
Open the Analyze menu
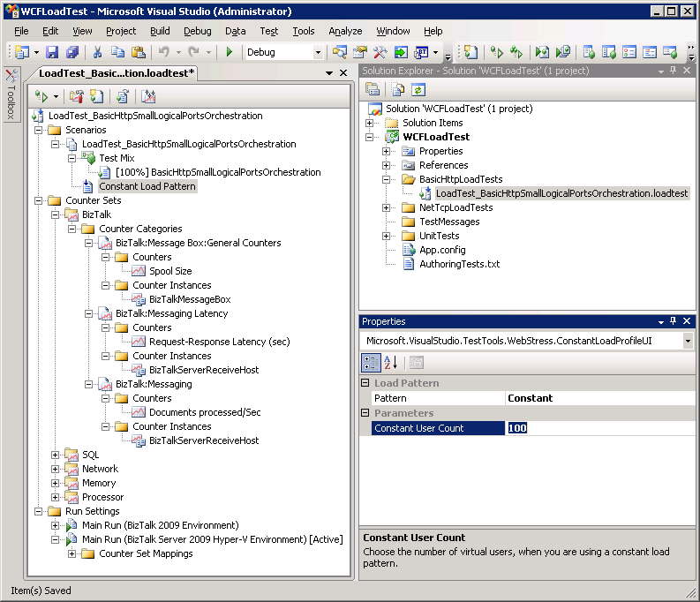[345, 31]
